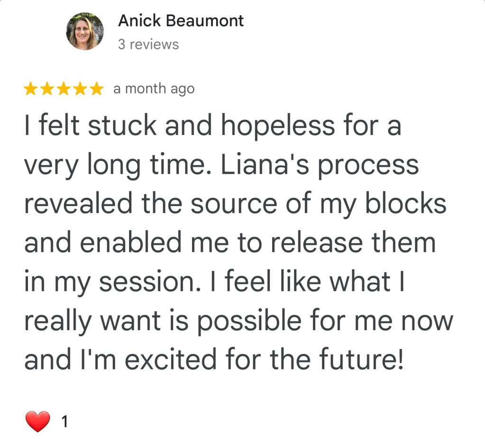Click the third gold rating star
485x448 pixels.
pyautogui.click(x=64, y=89)
